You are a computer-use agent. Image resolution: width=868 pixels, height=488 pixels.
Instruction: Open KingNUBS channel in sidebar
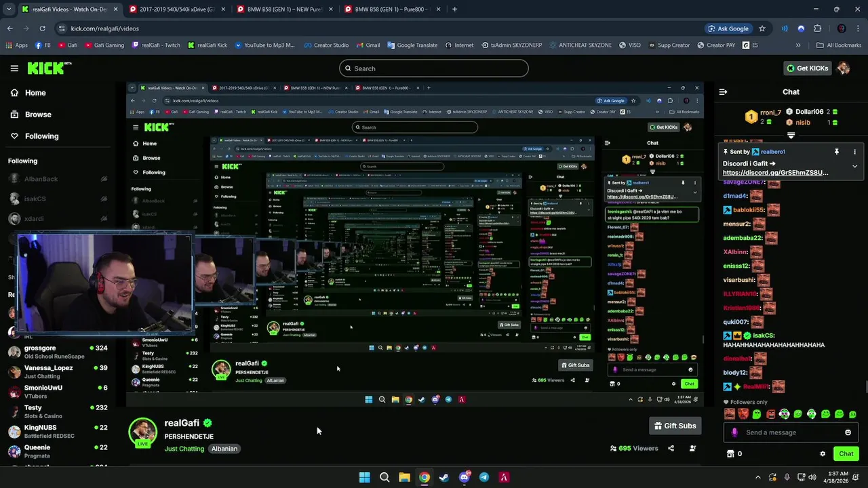tap(56, 431)
